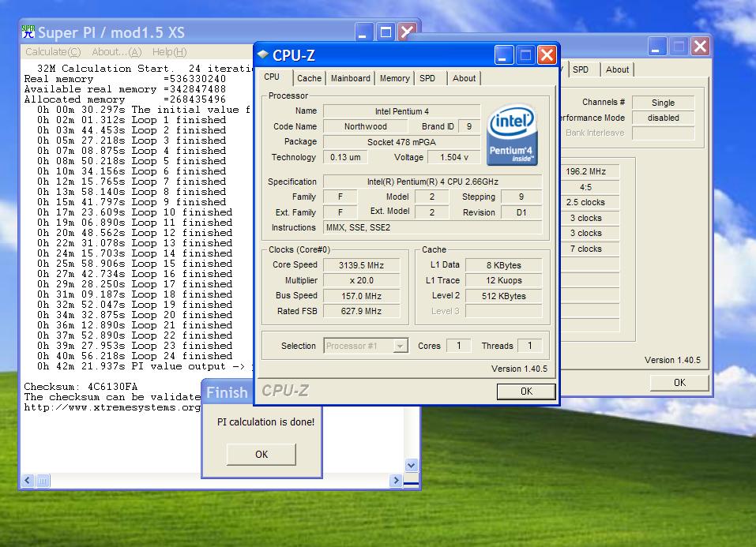Open the SPD tab in front CPU-Z

click(x=427, y=78)
